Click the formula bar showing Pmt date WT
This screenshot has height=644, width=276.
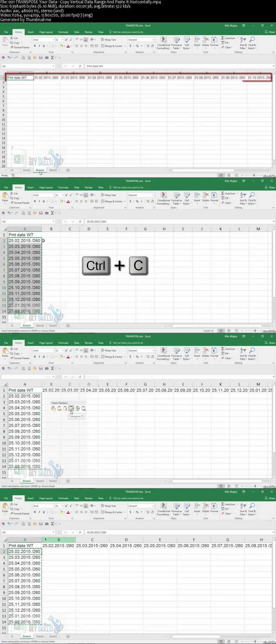pyautogui.click(x=179, y=66)
